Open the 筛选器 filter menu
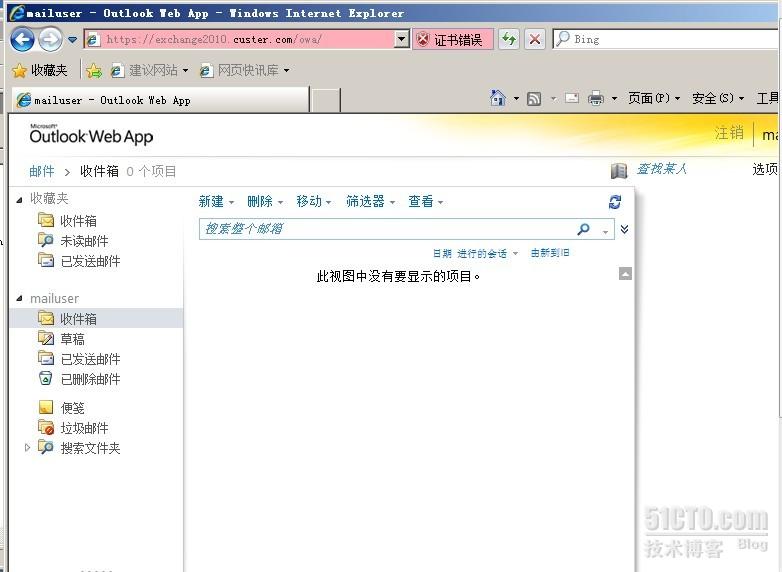Viewport: 782px width, 572px height. click(370, 201)
